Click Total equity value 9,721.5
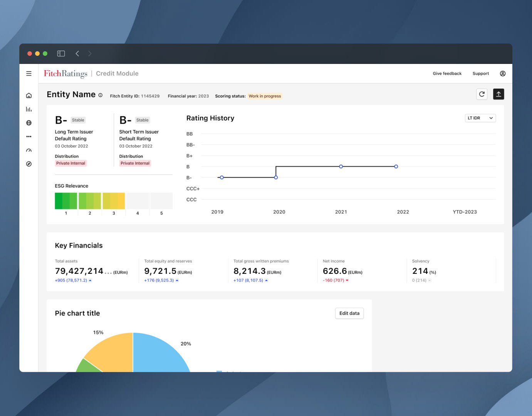The image size is (532, 416). 160,271
